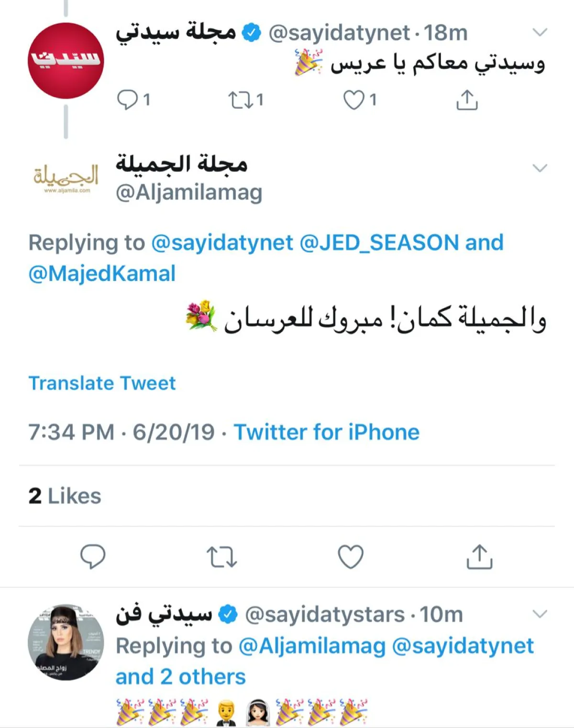The height and width of the screenshot is (728, 574).
Task: View the 2 Likes list
Action: [65, 496]
